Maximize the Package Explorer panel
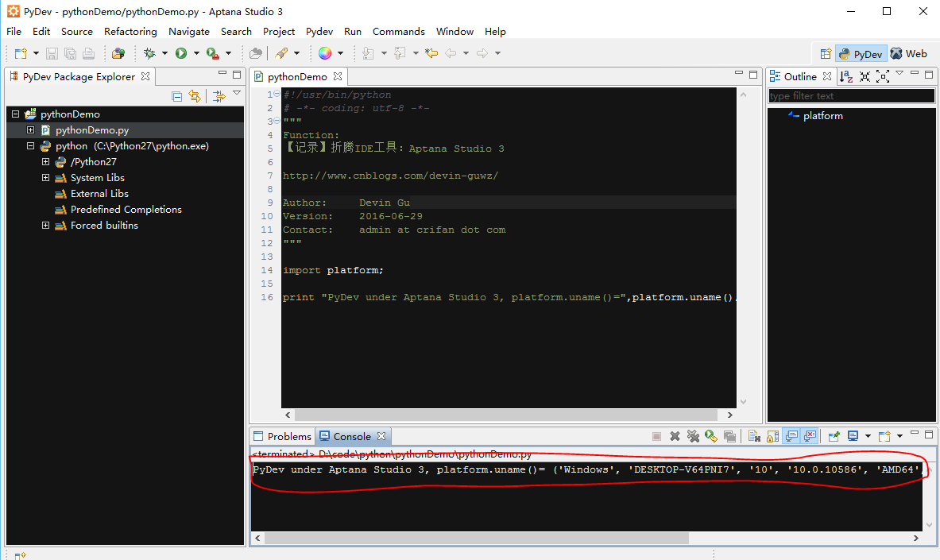This screenshot has height=560, width=940. [x=237, y=75]
